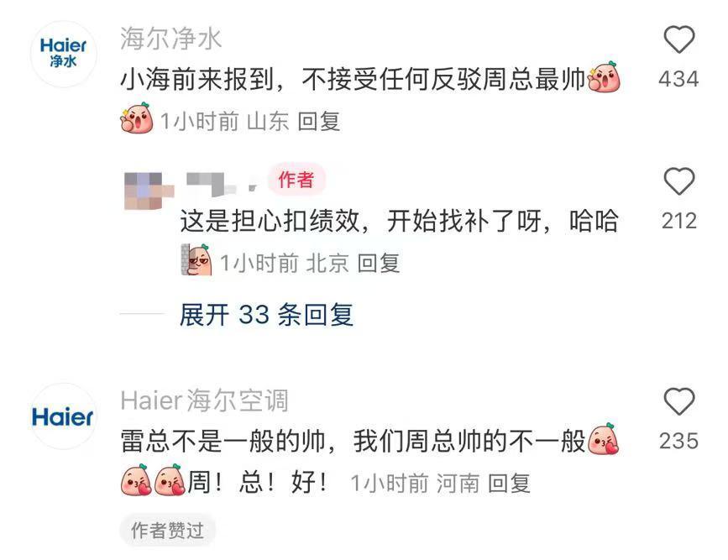Click the first kiss emoji before 周！总！好！
This screenshot has height=560, width=728.
(x=137, y=479)
